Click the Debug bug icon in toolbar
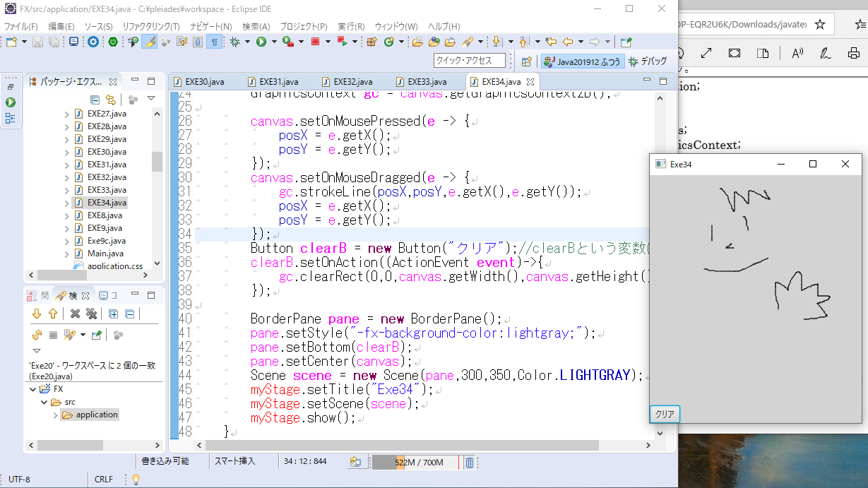This screenshot has width=868, height=488. 234,42
